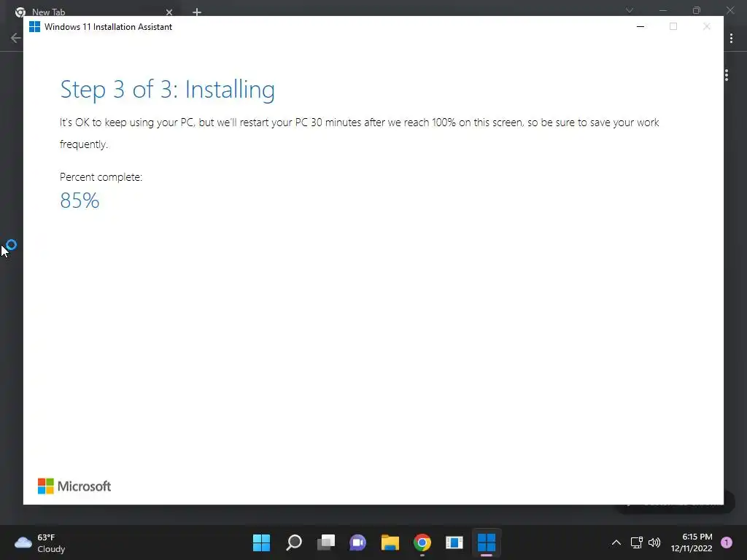Open the blue window app in taskbar
This screenshot has height=560, width=747.
[454, 542]
